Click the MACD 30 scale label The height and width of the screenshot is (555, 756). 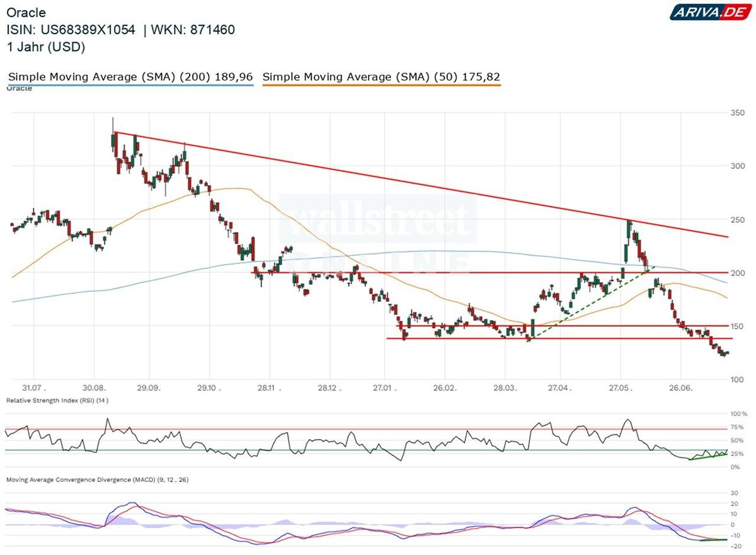tap(735, 493)
